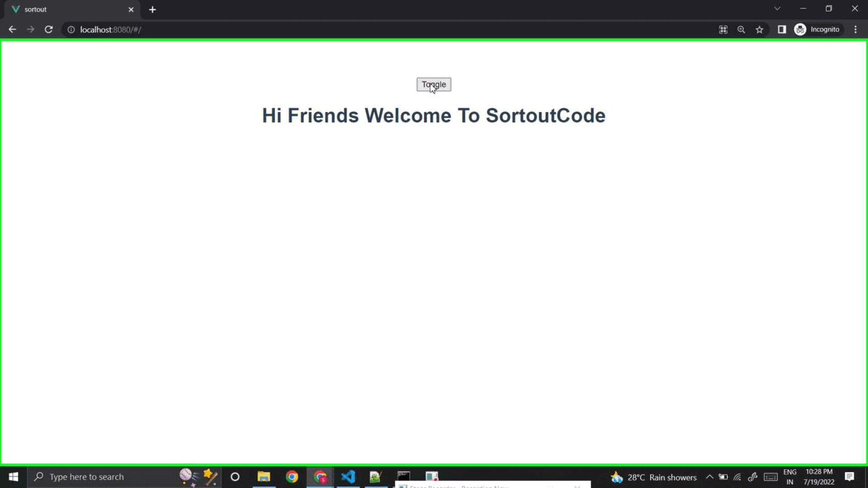The width and height of the screenshot is (868, 488).
Task: Open the pen workspace tray icon
Action: (753, 477)
